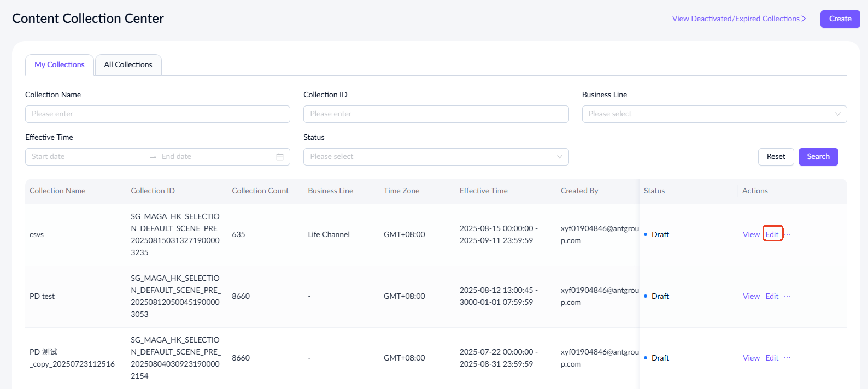Open View Deactivated/Expired Collections link
This screenshot has width=868, height=389.
tap(738, 19)
